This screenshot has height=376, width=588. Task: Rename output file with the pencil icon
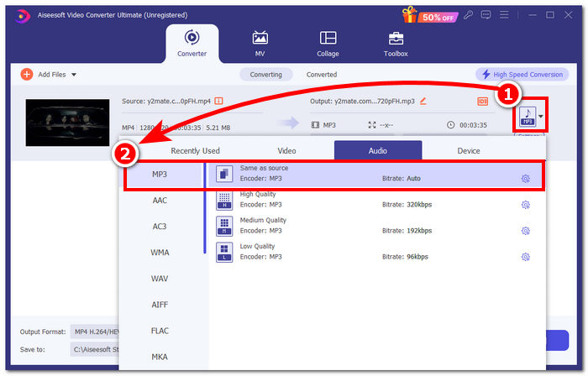pyautogui.click(x=423, y=101)
